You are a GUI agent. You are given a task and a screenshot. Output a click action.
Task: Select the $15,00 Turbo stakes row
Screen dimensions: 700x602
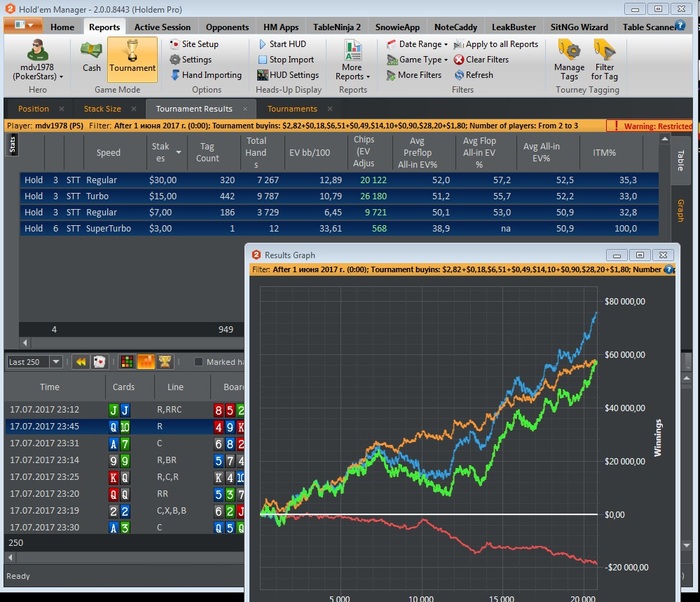339,196
